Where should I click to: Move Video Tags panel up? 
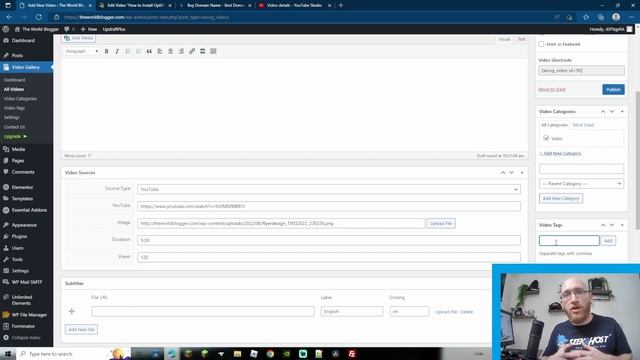(603, 225)
